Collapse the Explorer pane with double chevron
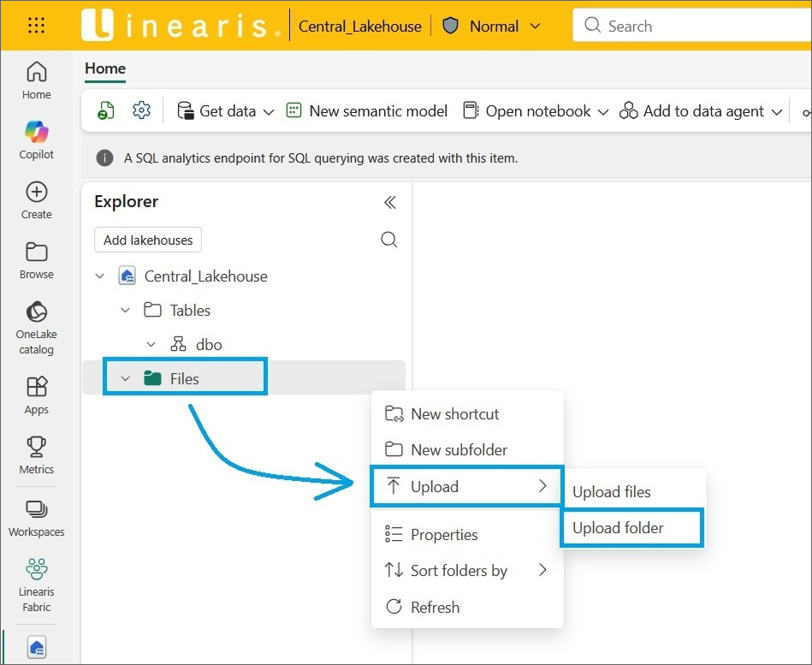Screen dimensions: 812x665 tap(389, 202)
